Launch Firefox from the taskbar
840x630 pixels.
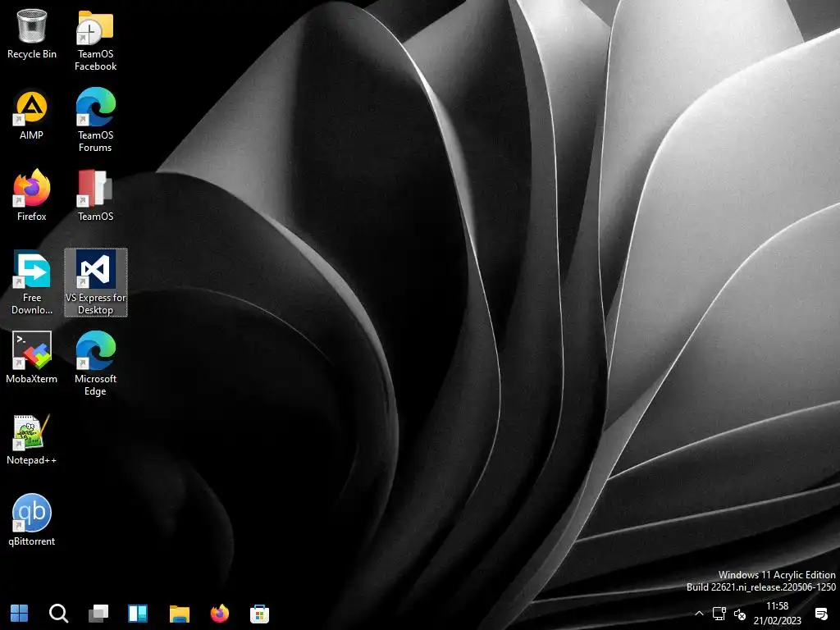coord(220,614)
